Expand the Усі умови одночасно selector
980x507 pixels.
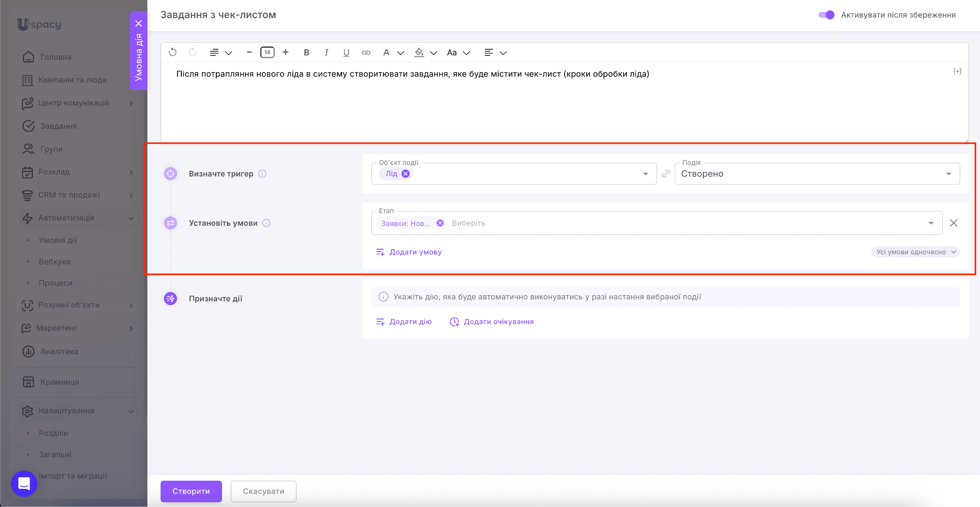pos(915,252)
